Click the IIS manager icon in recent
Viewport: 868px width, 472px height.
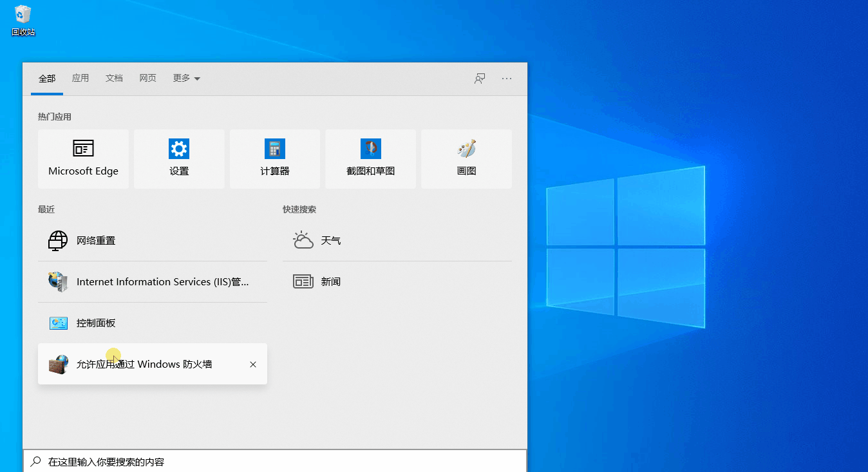click(58, 282)
